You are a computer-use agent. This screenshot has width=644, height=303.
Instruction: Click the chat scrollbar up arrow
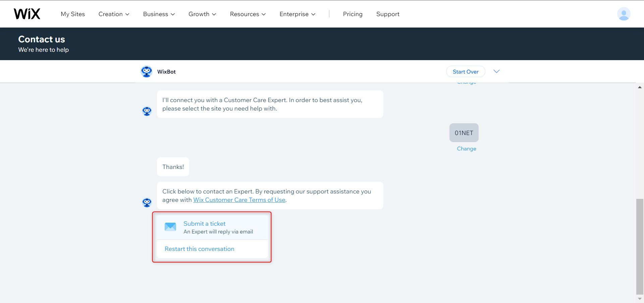pyautogui.click(x=640, y=87)
